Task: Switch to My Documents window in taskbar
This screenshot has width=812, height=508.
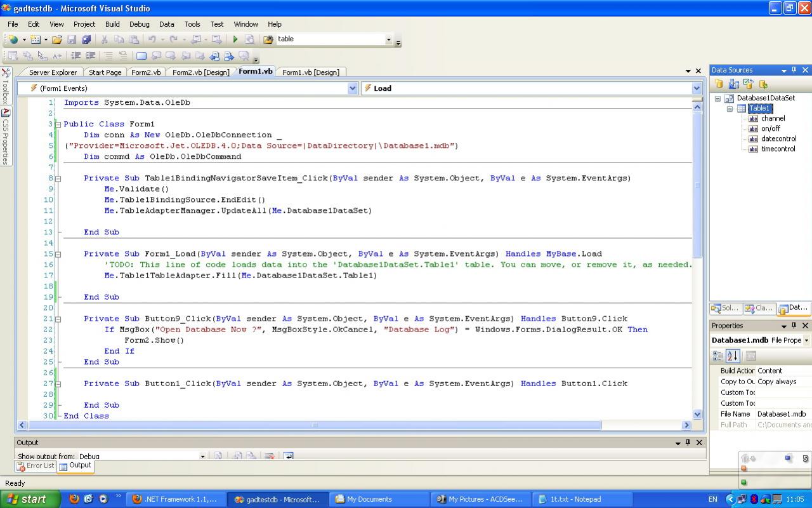Action: click(380, 499)
